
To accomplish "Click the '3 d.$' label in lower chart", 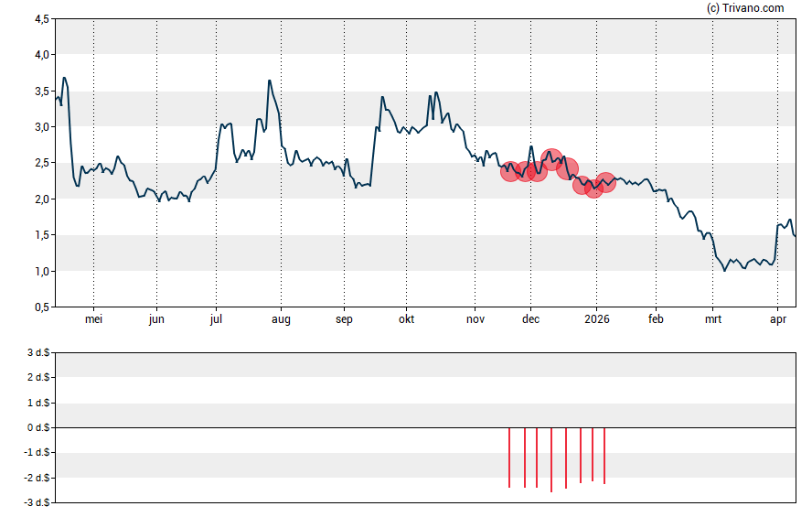I will click(x=38, y=352).
